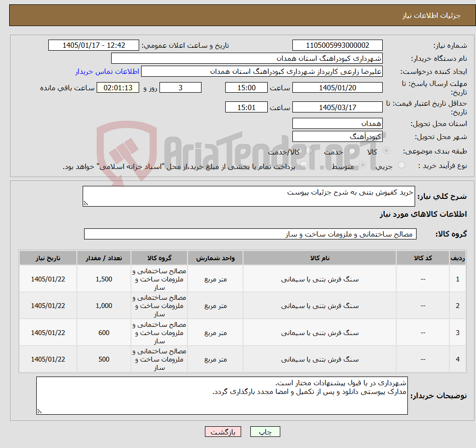Click quantity 1,500 in row 1
Image resolution: width=476 pixels, height=448 pixels.
coord(104,279)
